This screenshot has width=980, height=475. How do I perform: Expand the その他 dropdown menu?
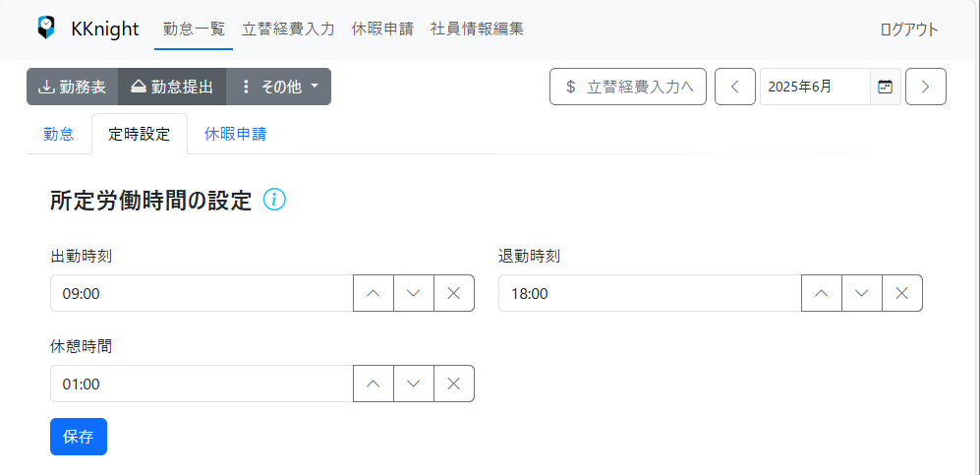point(278,87)
